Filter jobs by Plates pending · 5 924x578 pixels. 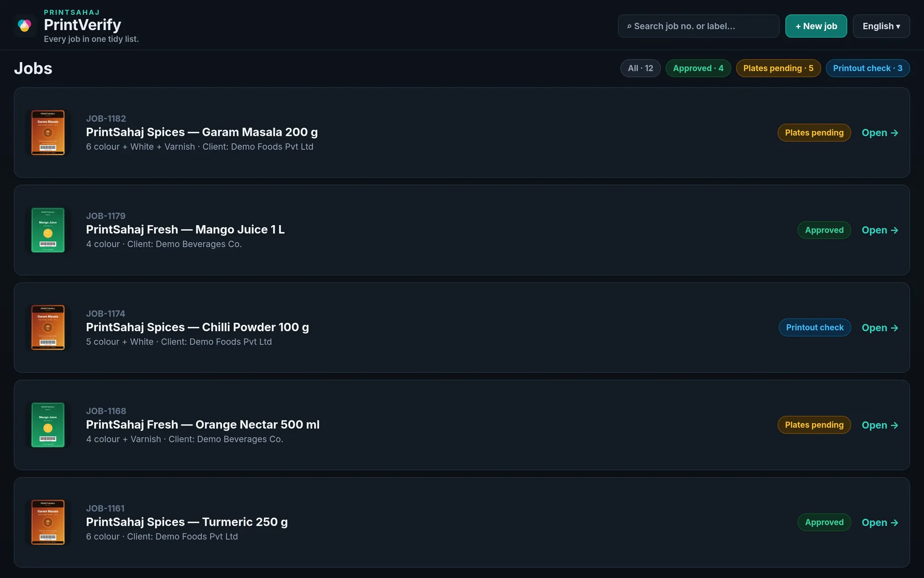[x=778, y=68]
